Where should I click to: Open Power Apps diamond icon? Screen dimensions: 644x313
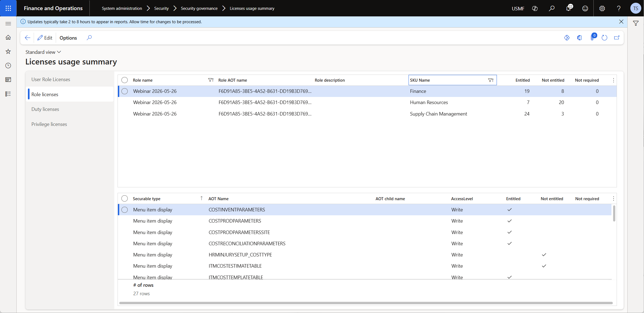(x=567, y=38)
